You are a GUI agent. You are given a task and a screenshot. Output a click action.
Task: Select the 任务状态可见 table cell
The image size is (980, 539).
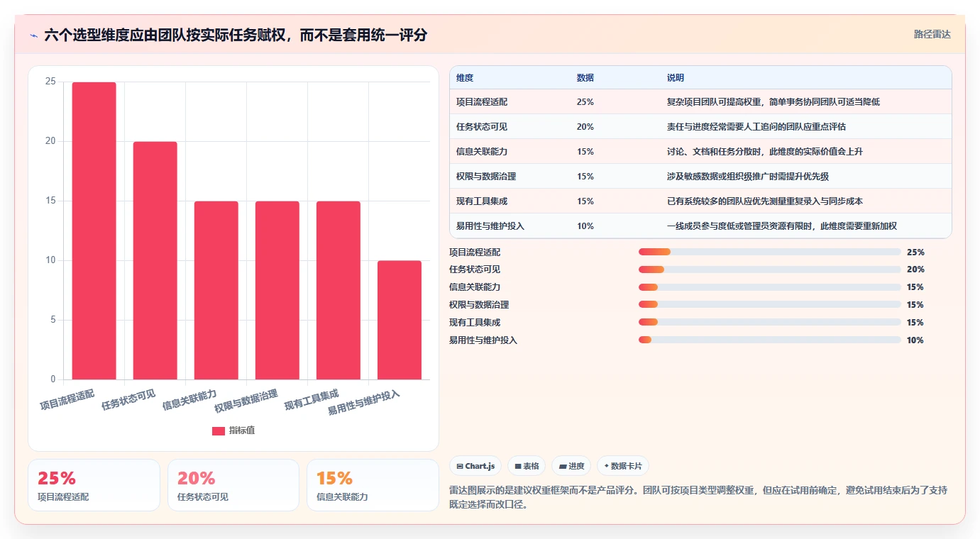click(482, 127)
